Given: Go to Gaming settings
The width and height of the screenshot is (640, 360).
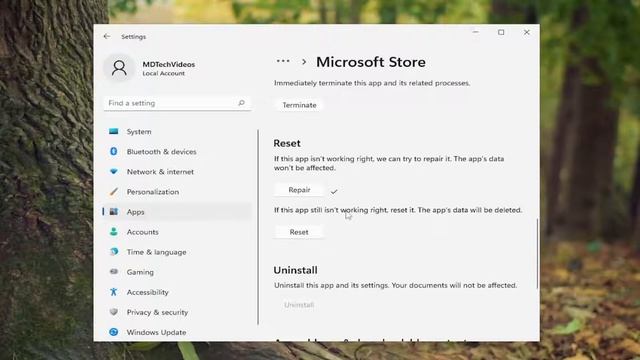Looking at the screenshot, I should point(140,272).
